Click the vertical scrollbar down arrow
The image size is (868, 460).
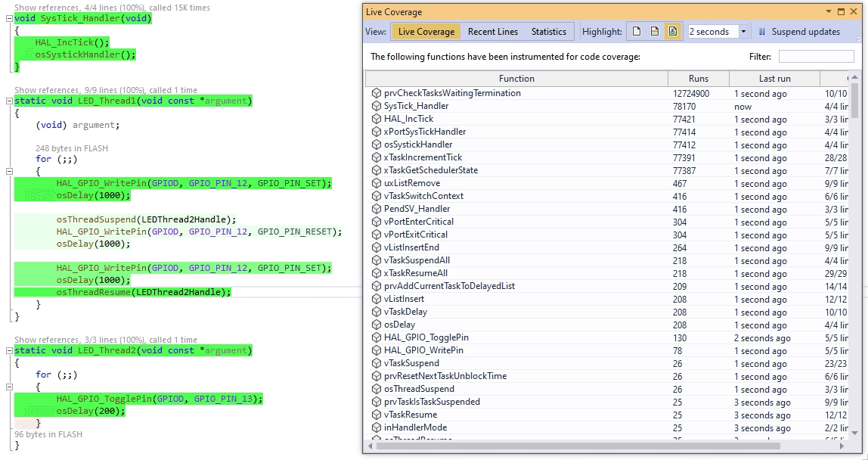click(x=854, y=432)
